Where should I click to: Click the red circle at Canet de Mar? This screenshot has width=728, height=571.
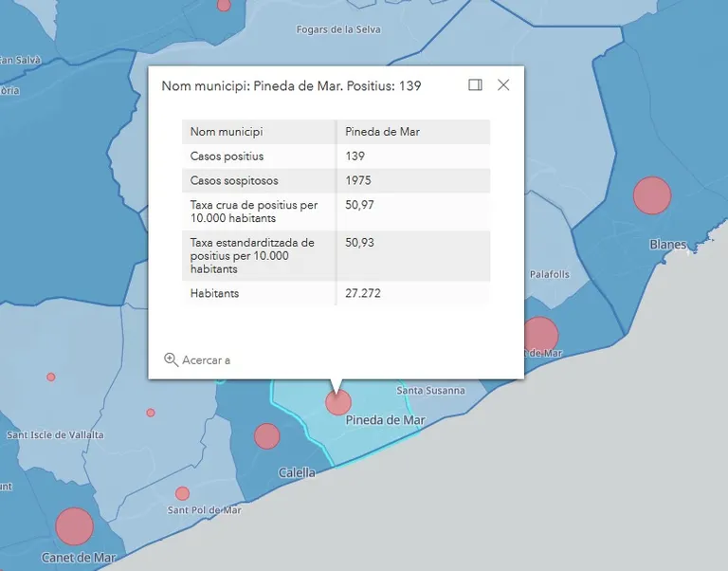tap(74, 526)
